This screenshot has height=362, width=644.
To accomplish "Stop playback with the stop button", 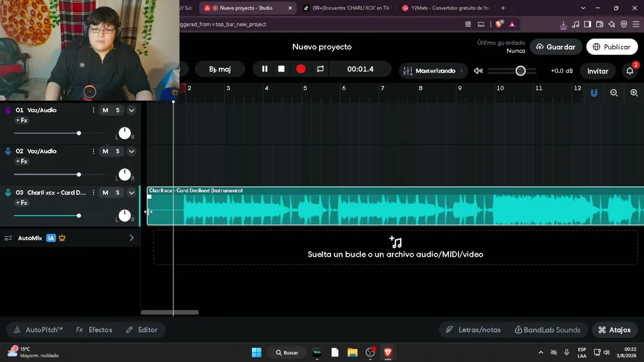I will tap(281, 69).
